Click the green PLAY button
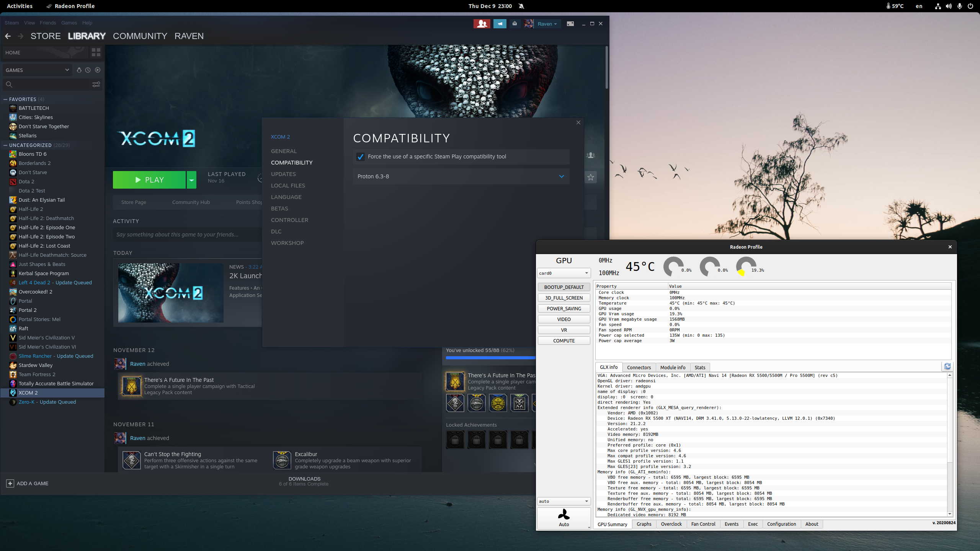980x551 pixels. [149, 180]
